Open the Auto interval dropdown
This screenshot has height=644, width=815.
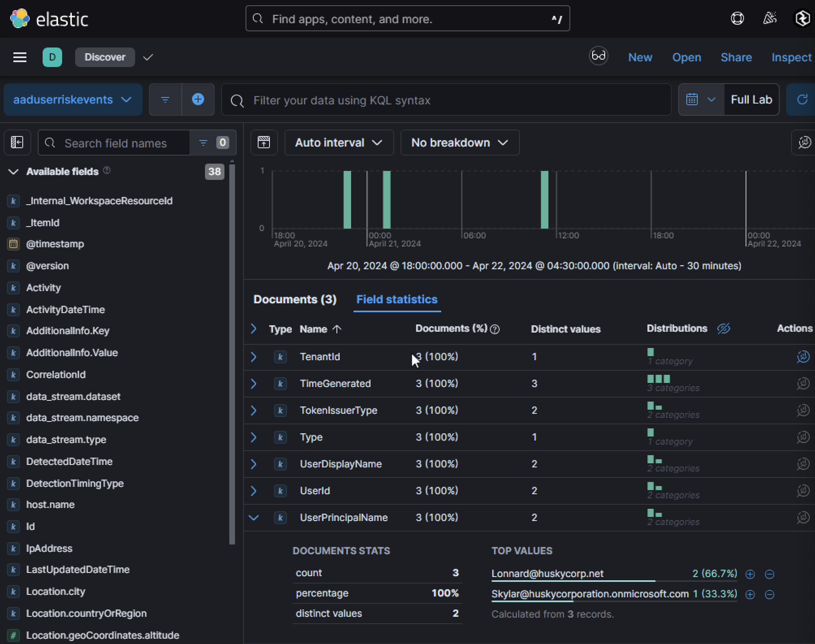pos(339,143)
